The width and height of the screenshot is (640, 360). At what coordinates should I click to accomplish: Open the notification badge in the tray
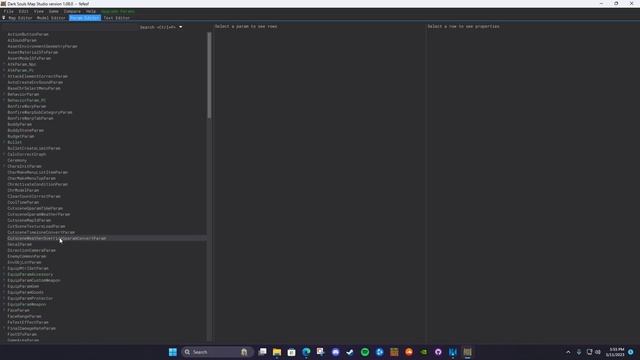tap(631, 352)
